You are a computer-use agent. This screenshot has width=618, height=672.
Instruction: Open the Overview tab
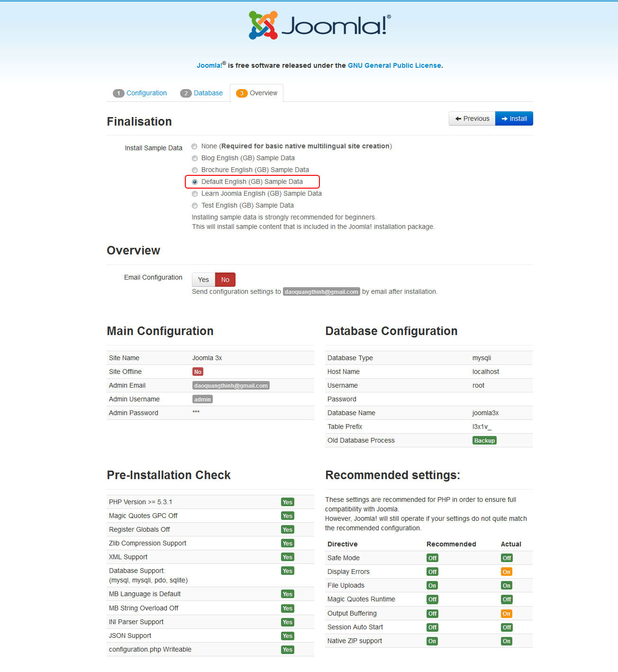(263, 93)
